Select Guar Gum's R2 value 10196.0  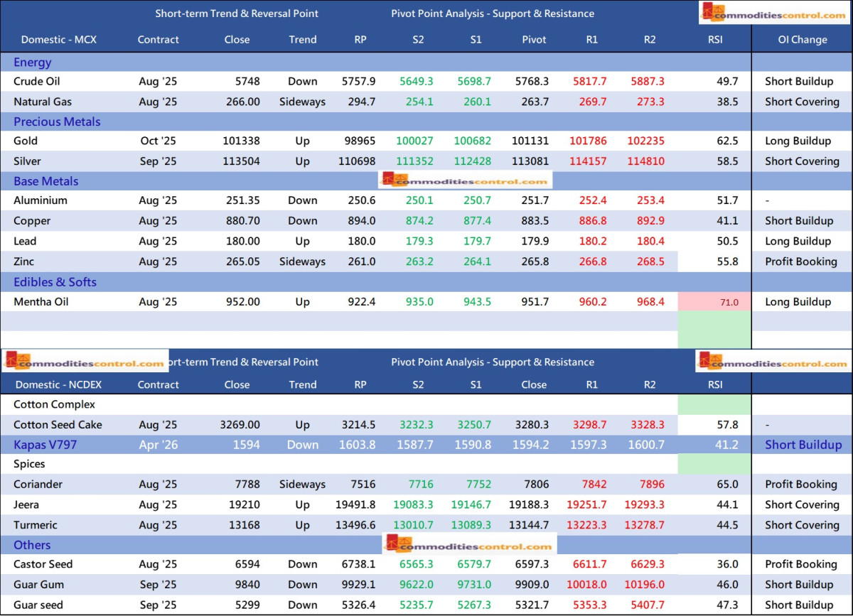[x=648, y=585]
